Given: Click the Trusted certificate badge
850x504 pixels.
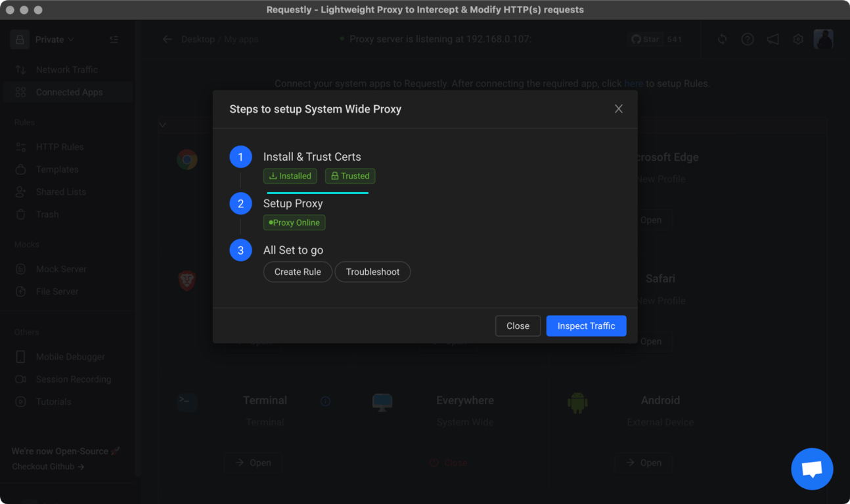Looking at the screenshot, I should [350, 176].
